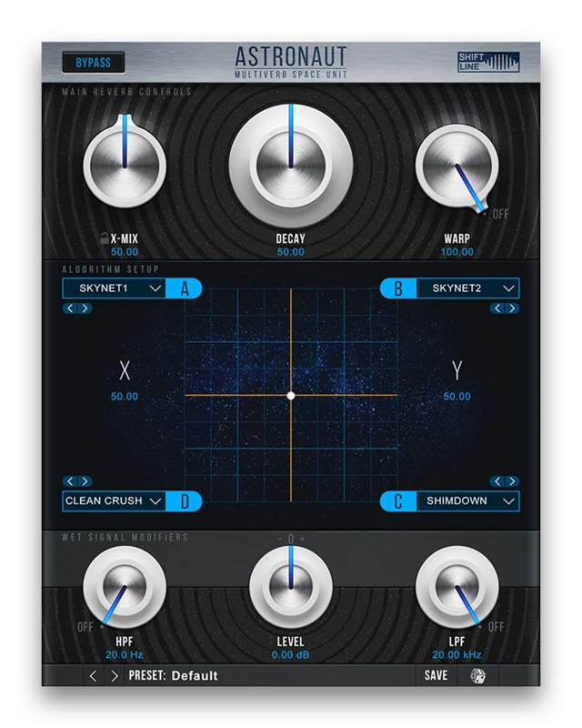Viewport: 582px width, 728px height.
Task: Click the LPF value 20.00 kHz
Action: click(457, 654)
